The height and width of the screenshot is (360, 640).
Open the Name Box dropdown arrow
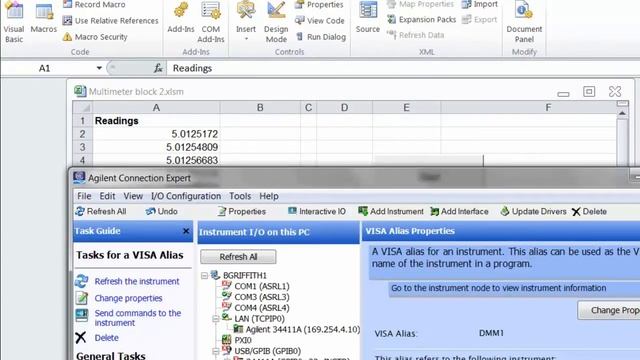coord(99,68)
